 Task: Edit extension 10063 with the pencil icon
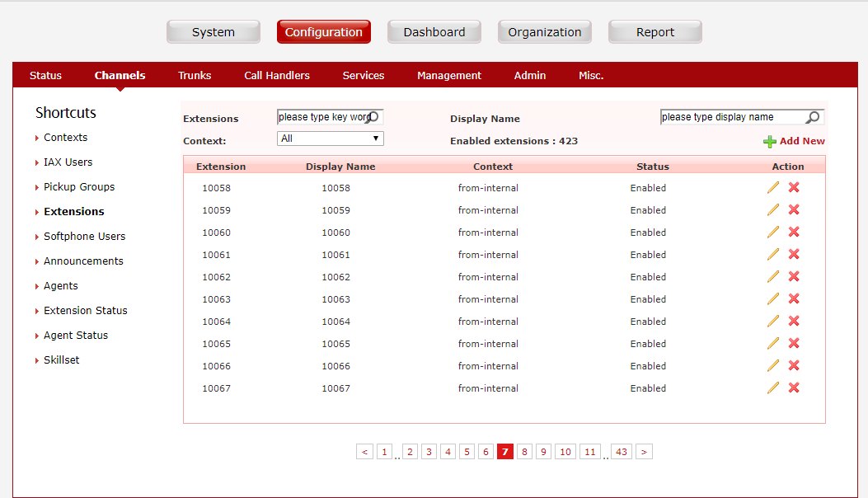coord(772,298)
